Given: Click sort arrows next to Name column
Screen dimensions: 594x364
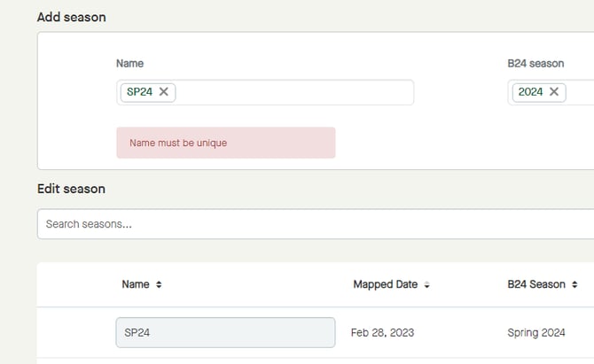Looking at the screenshot, I should click(x=159, y=285).
